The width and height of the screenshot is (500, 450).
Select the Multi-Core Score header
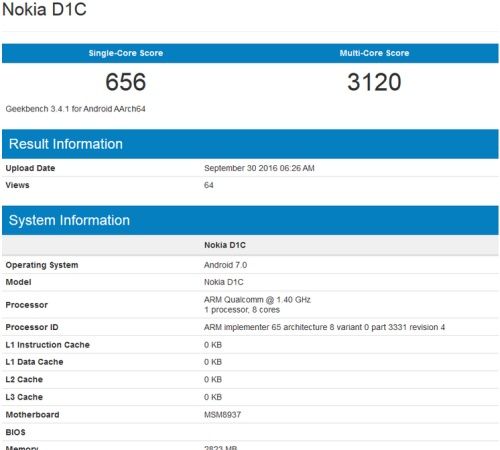tap(374, 53)
